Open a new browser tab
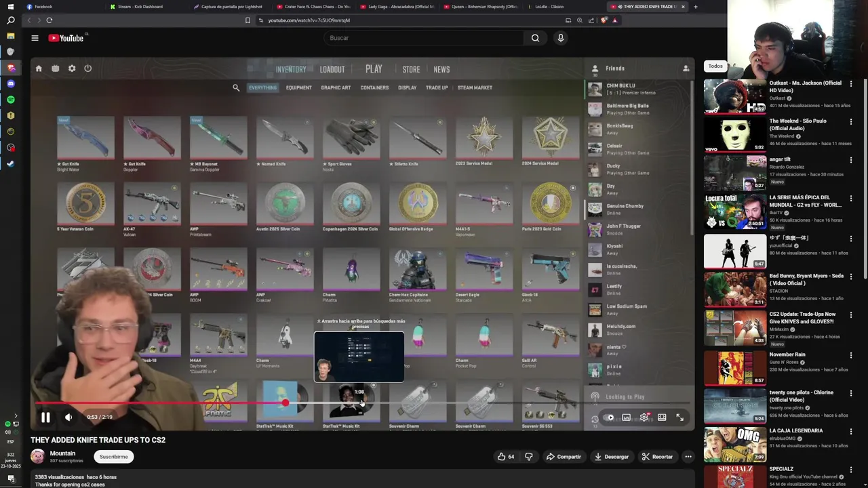This screenshot has width=868, height=488. click(695, 7)
